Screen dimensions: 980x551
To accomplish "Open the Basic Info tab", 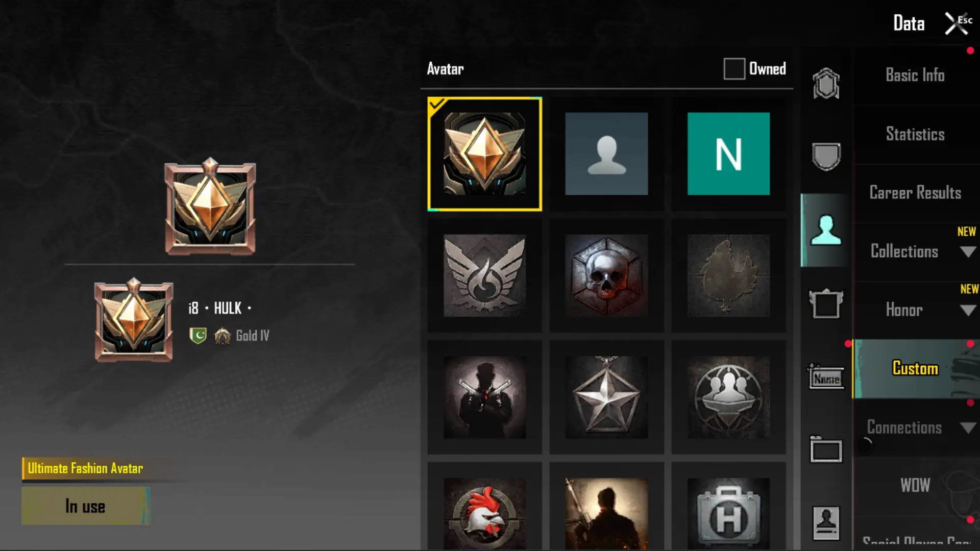I will coord(915,75).
